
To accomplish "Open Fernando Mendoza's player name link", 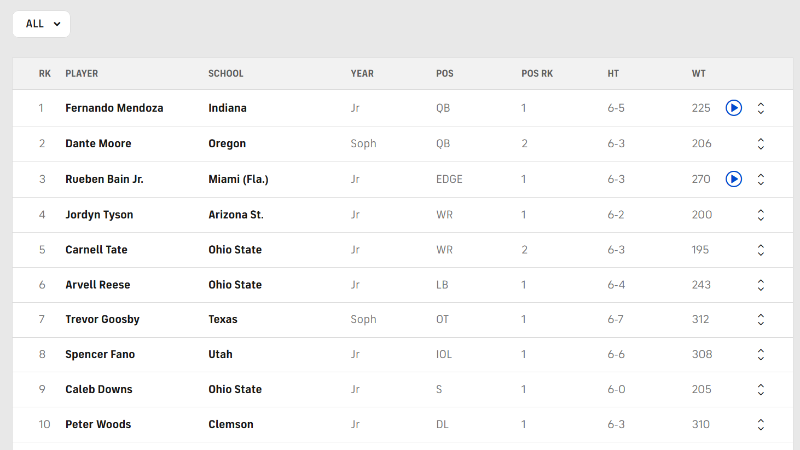I will [114, 108].
